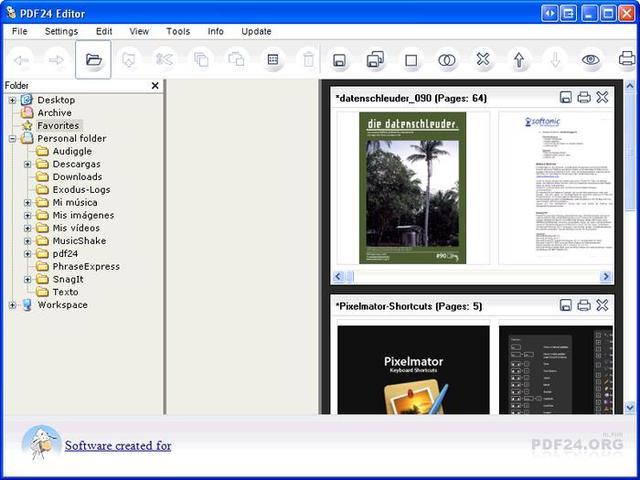Expand the Desktop tree node

coord(12,100)
